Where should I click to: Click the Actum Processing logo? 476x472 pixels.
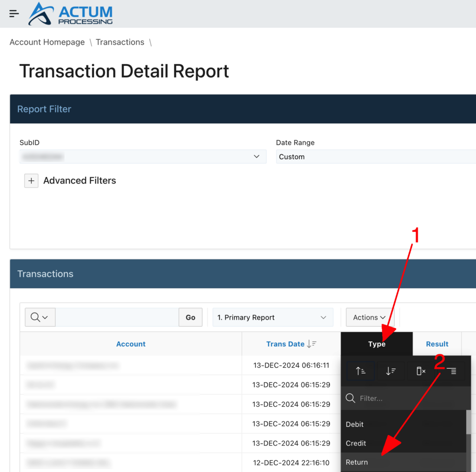pyautogui.click(x=70, y=13)
